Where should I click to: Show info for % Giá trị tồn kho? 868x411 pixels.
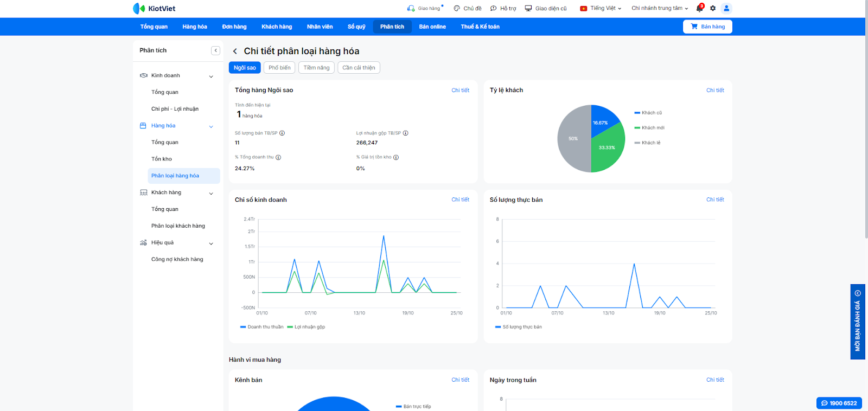[x=396, y=158]
